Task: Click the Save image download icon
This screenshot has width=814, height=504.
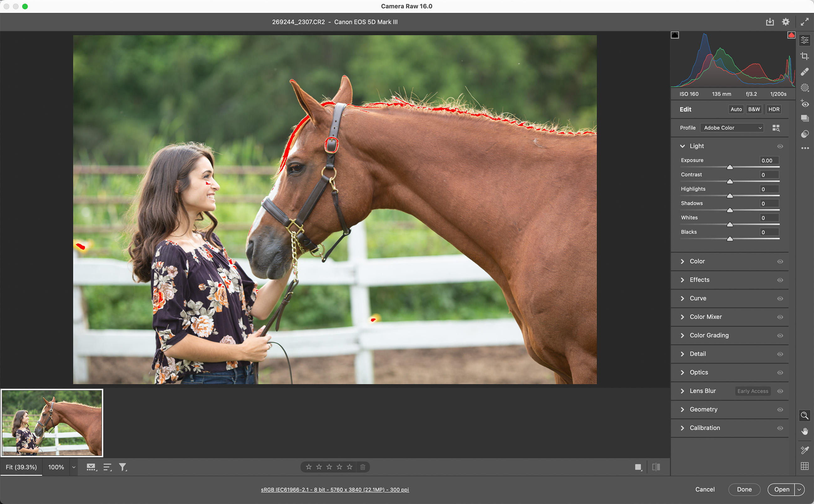Action: (770, 22)
